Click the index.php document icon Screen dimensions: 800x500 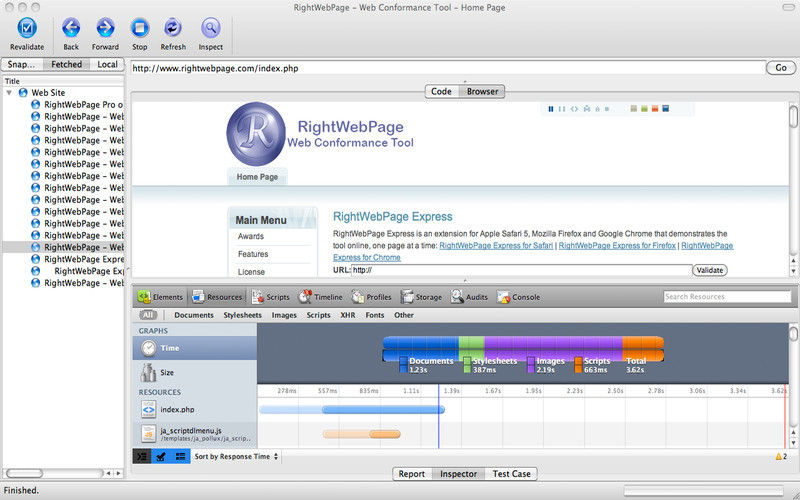pos(148,409)
